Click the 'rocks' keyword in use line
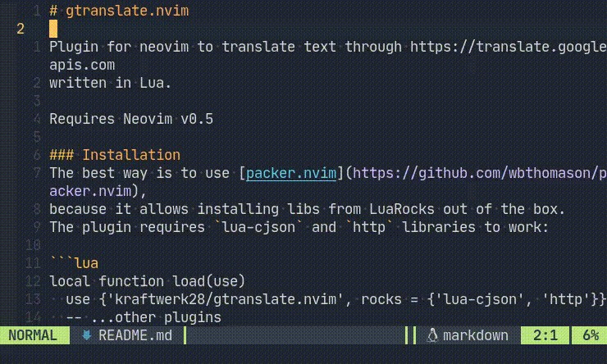Image resolution: width=607 pixels, height=364 pixels. (x=381, y=299)
